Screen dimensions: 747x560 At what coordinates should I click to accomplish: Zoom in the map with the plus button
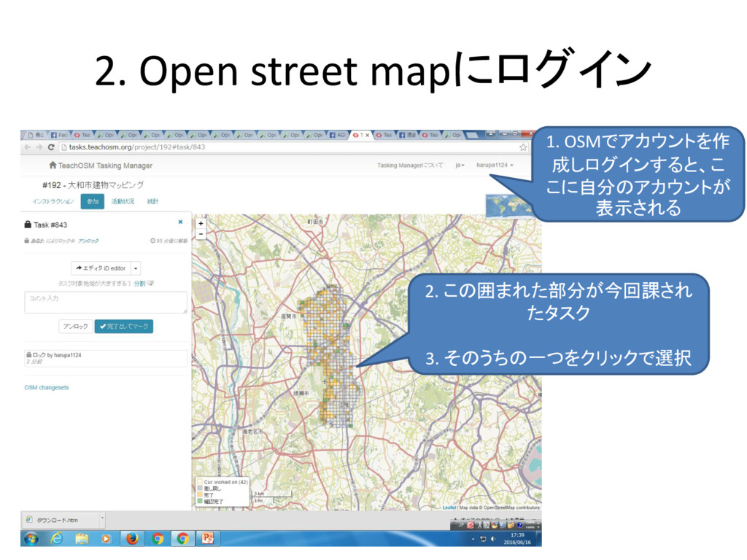pos(201,223)
